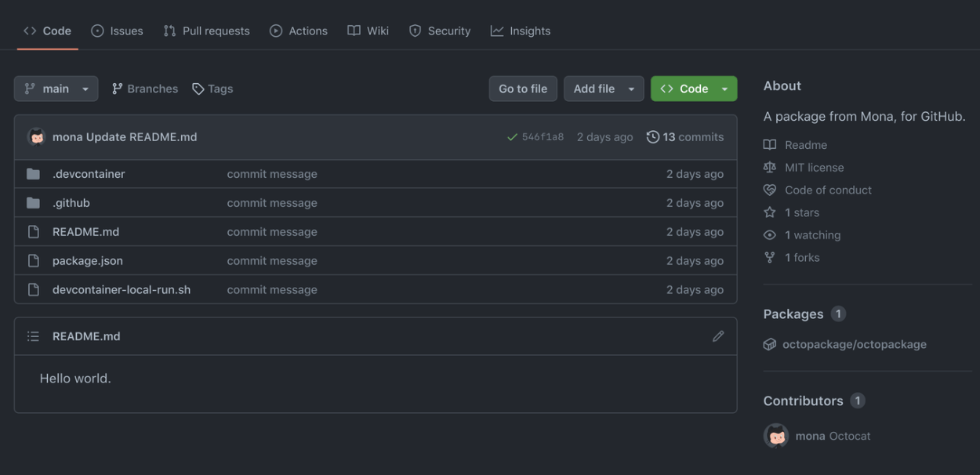Screen dimensions: 980x475
Task: Open the Pull requests tab
Action: 207,31
